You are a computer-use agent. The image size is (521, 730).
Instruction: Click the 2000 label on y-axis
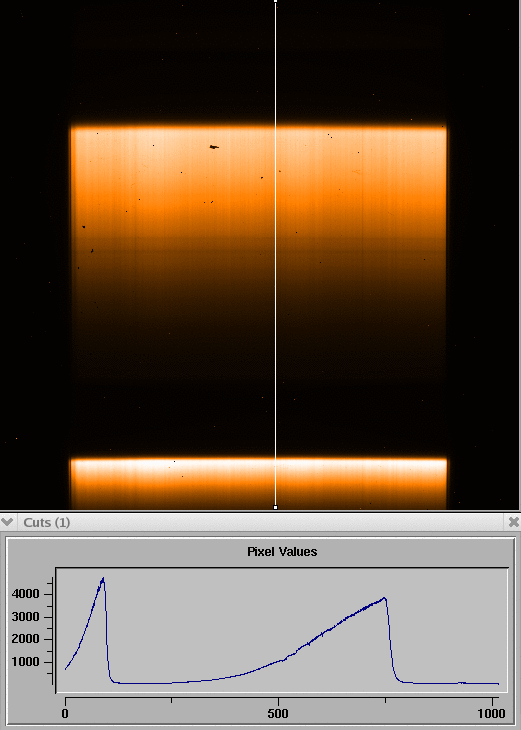tap(25, 639)
